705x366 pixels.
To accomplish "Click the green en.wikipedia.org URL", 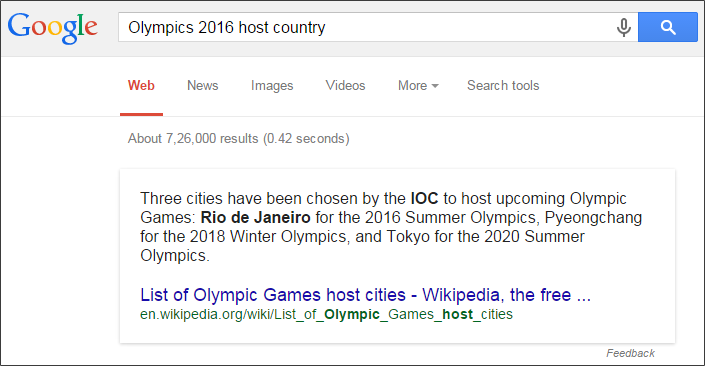I will pos(326,314).
